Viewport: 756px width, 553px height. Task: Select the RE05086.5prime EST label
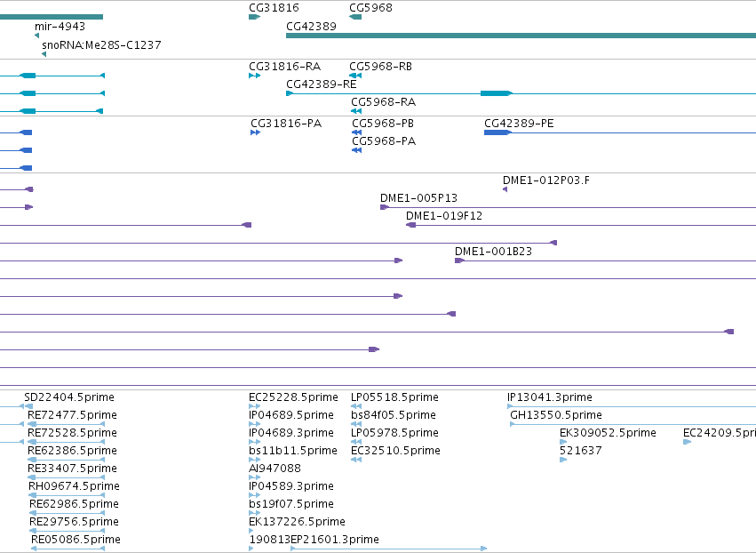pos(76,540)
